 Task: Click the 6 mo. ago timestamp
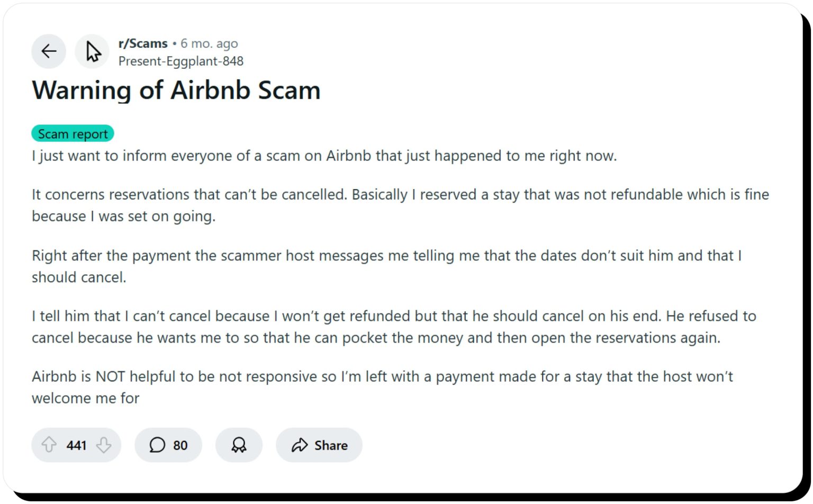pyautogui.click(x=209, y=43)
